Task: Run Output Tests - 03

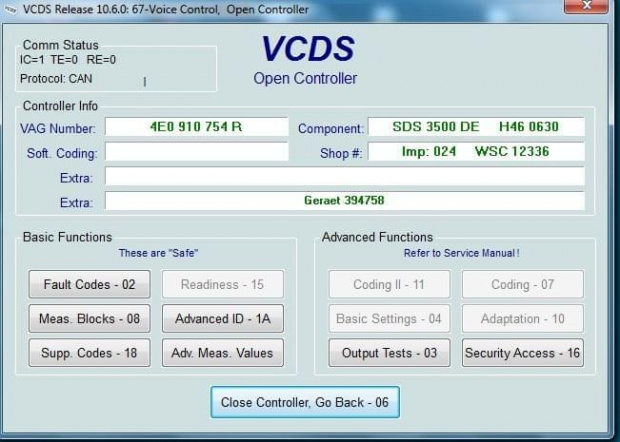Action: [x=389, y=353]
